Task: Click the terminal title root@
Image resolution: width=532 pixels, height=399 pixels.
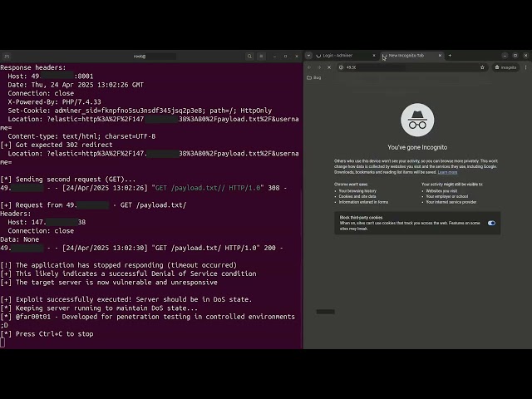Action: click(140, 57)
